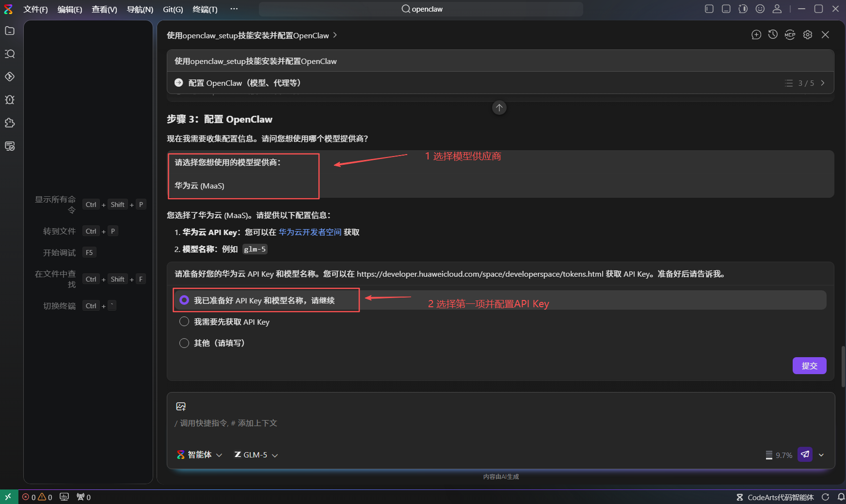Open the GLM-5 model dropdown
The height and width of the screenshot is (504, 846).
(x=256, y=455)
